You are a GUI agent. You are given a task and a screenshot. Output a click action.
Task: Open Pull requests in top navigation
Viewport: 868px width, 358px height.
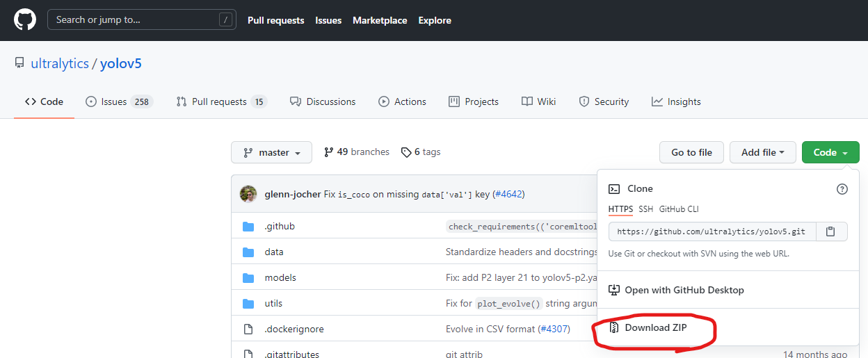point(276,20)
